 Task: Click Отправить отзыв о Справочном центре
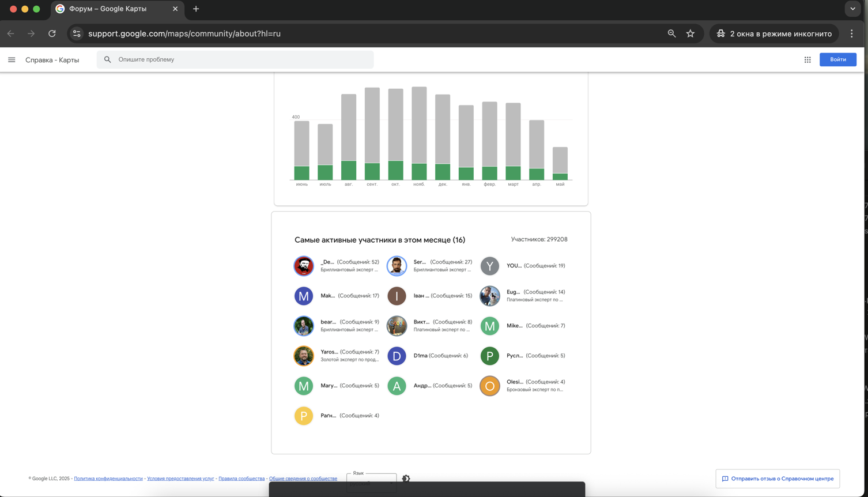point(777,479)
